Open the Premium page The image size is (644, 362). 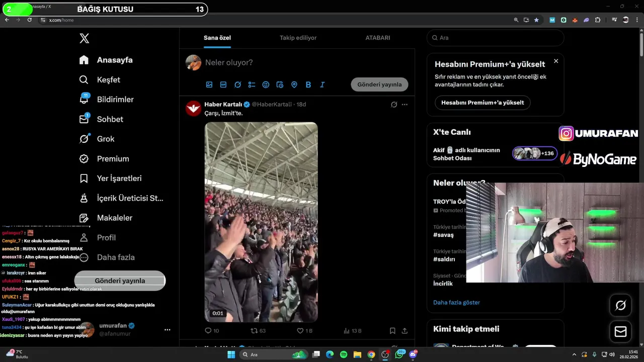tap(104, 158)
